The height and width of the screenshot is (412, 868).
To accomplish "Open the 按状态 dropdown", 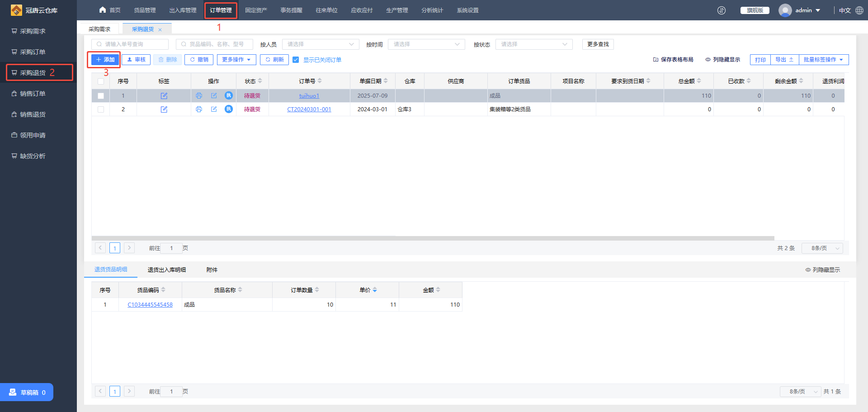I will point(534,44).
